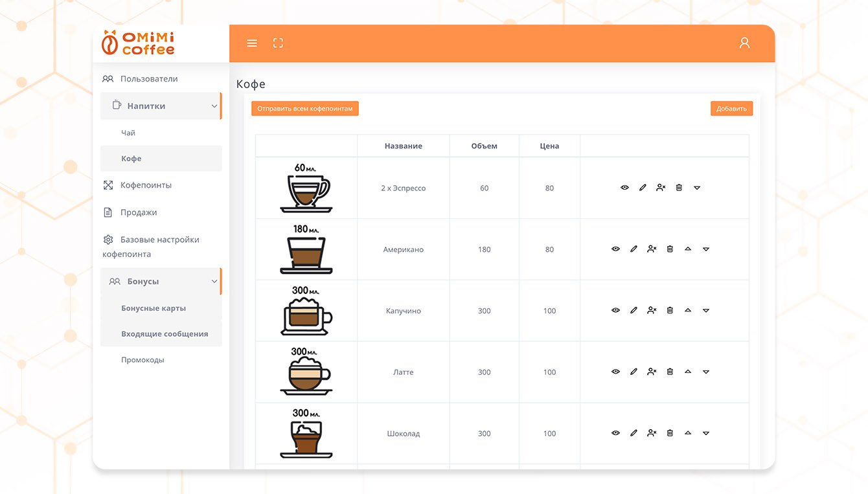Move Капучино up in the list
The width and height of the screenshot is (868, 494).
[688, 311]
